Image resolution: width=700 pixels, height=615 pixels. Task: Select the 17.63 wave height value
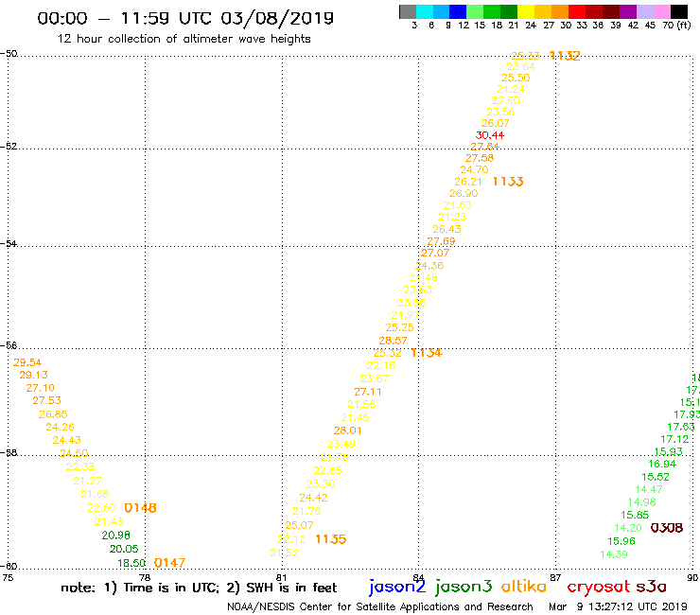[x=681, y=427]
